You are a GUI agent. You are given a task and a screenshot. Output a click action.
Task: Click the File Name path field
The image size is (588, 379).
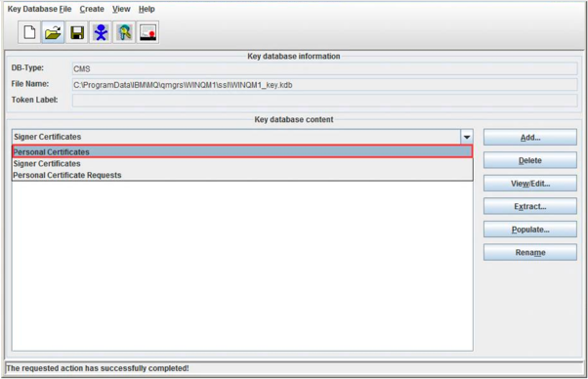click(324, 85)
